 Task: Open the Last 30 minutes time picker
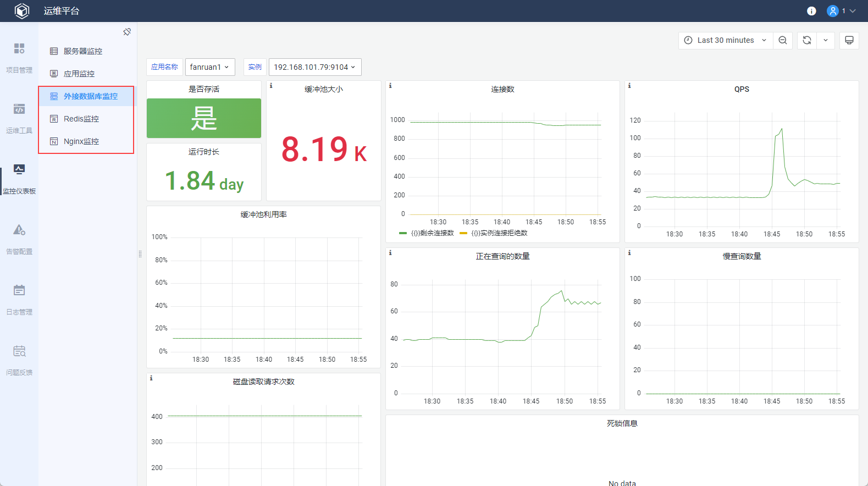(726, 40)
